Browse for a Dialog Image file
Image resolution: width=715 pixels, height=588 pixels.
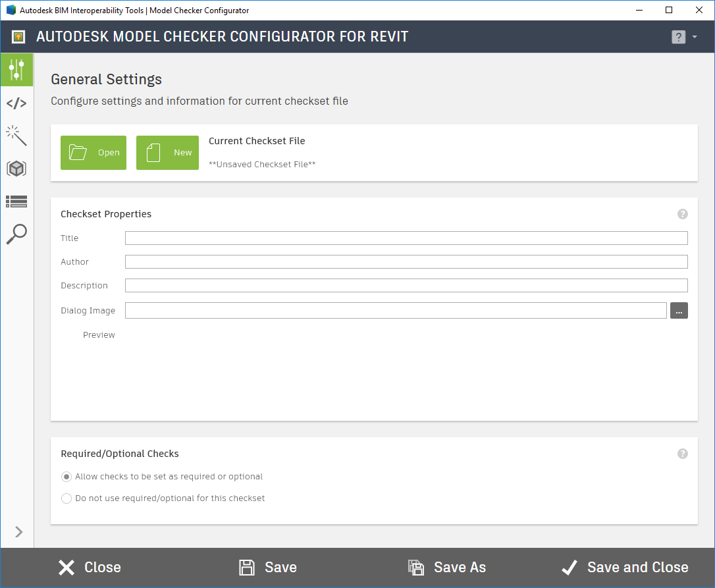click(x=679, y=310)
